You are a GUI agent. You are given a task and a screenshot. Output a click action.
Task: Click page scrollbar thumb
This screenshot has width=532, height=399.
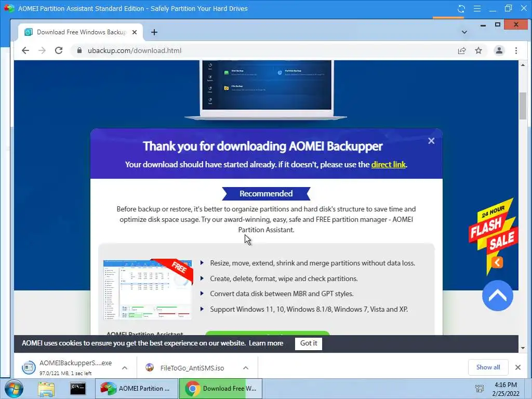coord(523,106)
